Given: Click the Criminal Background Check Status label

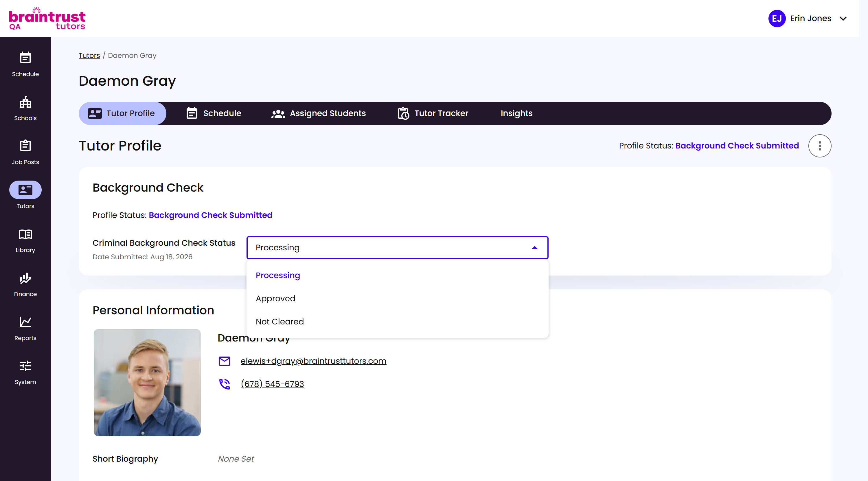Looking at the screenshot, I should 164,243.
